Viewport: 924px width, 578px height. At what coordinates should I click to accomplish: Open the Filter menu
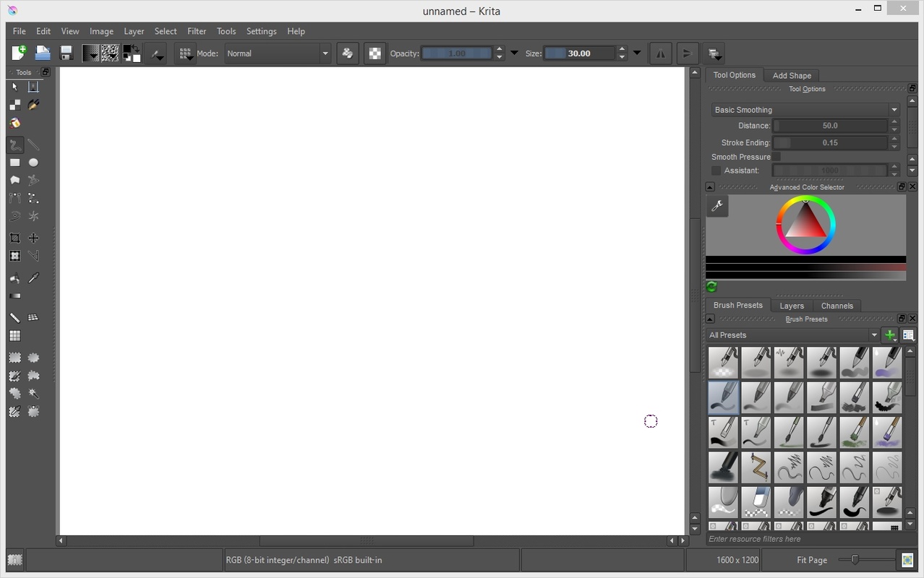click(197, 32)
